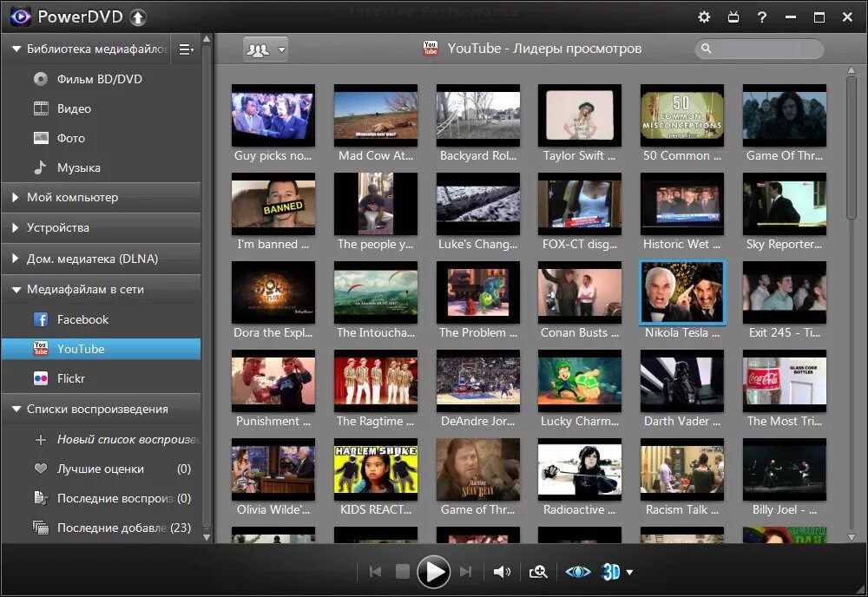Skip to next track button
The image size is (868, 597).
click(x=465, y=572)
